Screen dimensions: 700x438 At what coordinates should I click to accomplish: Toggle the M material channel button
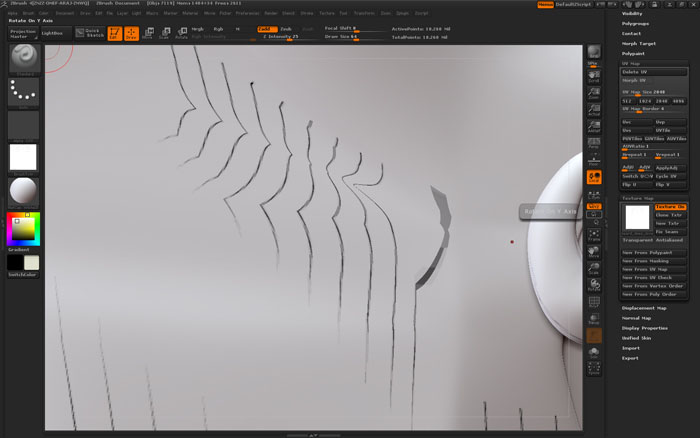(x=238, y=29)
